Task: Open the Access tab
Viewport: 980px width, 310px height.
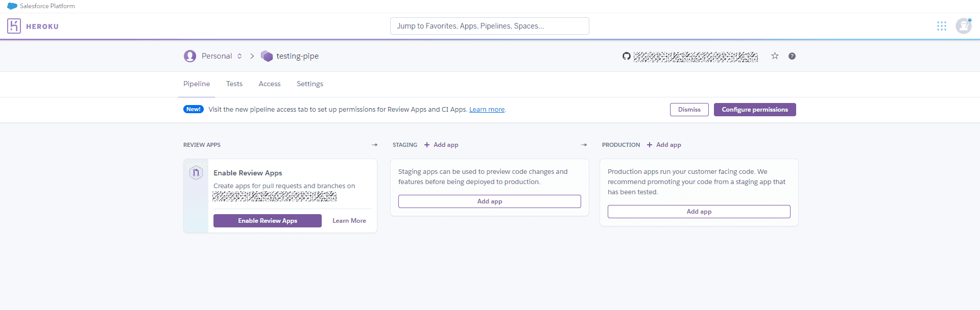Action: [x=269, y=84]
